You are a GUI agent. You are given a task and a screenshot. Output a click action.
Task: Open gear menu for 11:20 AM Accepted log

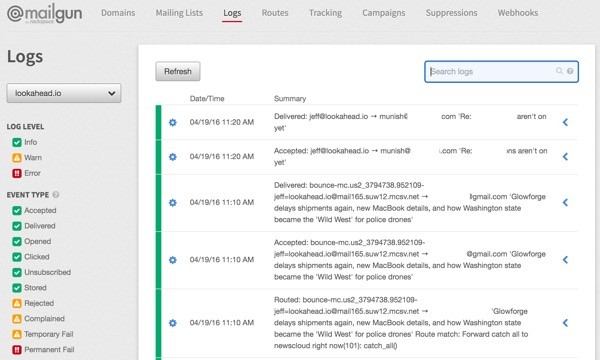pyautogui.click(x=173, y=157)
